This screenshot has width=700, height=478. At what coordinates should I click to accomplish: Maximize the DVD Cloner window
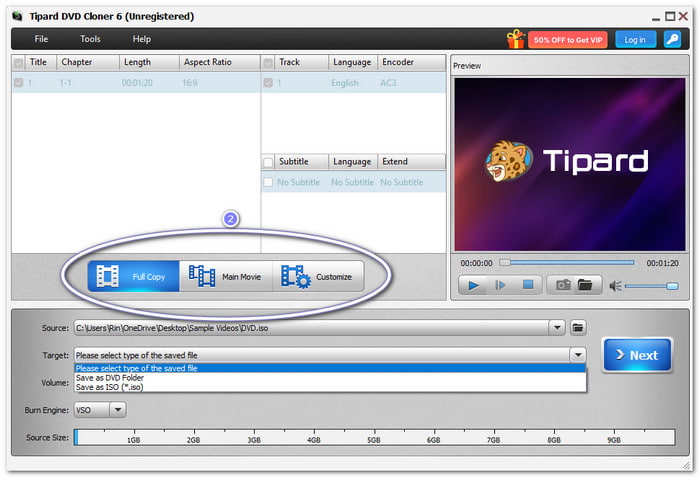670,17
